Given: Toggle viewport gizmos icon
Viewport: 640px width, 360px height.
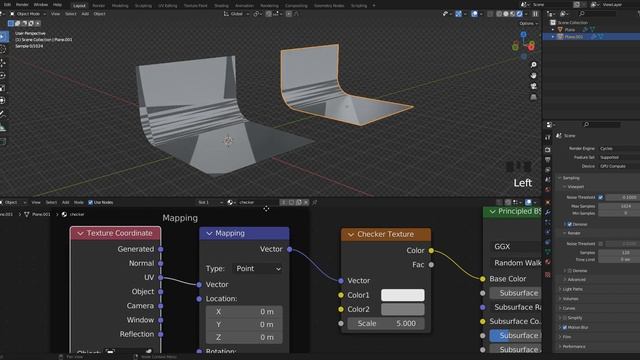Looking at the screenshot, I should [x=458, y=14].
